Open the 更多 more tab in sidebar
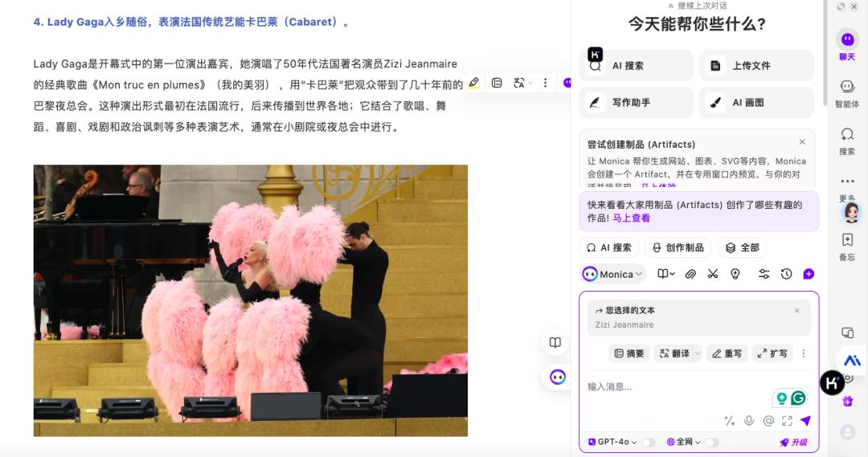868x457 pixels. [847, 188]
